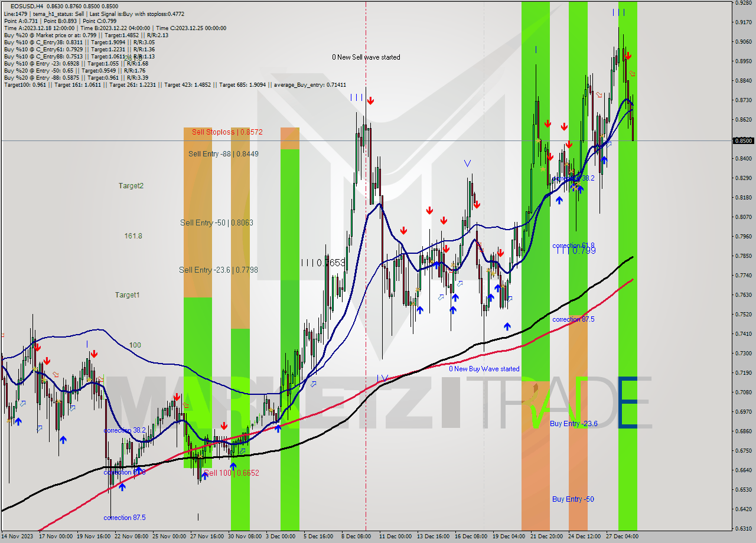Click the III wave count marker above 8 Dec high
This screenshot has width=756, height=543.
[356, 99]
